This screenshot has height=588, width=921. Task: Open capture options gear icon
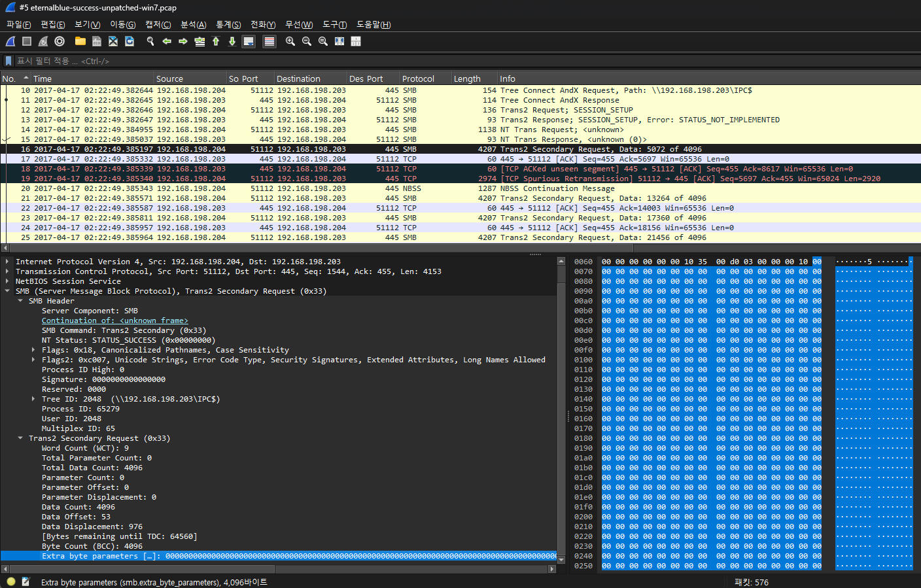pyautogui.click(x=60, y=41)
